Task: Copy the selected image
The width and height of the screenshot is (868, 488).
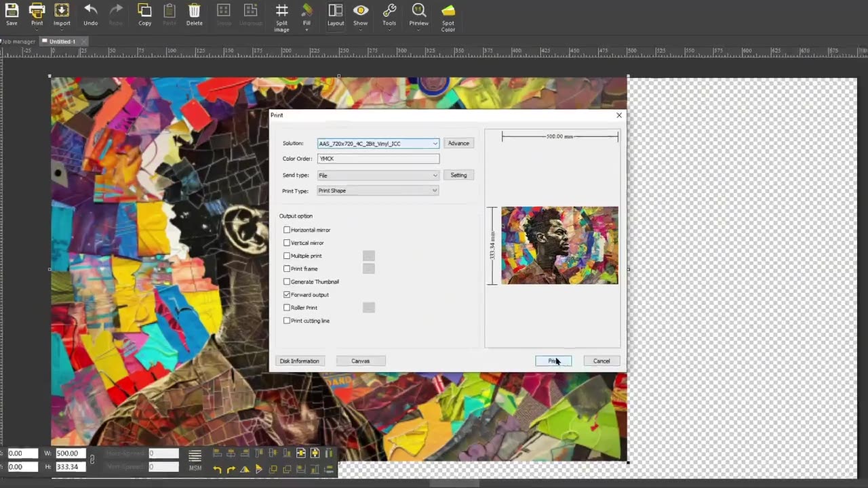Action: [144, 14]
